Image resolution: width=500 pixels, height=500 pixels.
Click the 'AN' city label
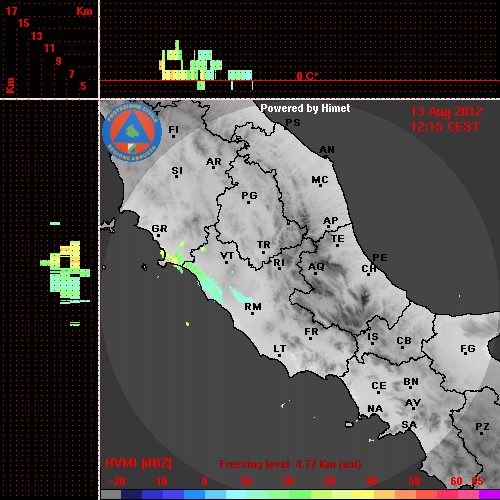point(327,150)
